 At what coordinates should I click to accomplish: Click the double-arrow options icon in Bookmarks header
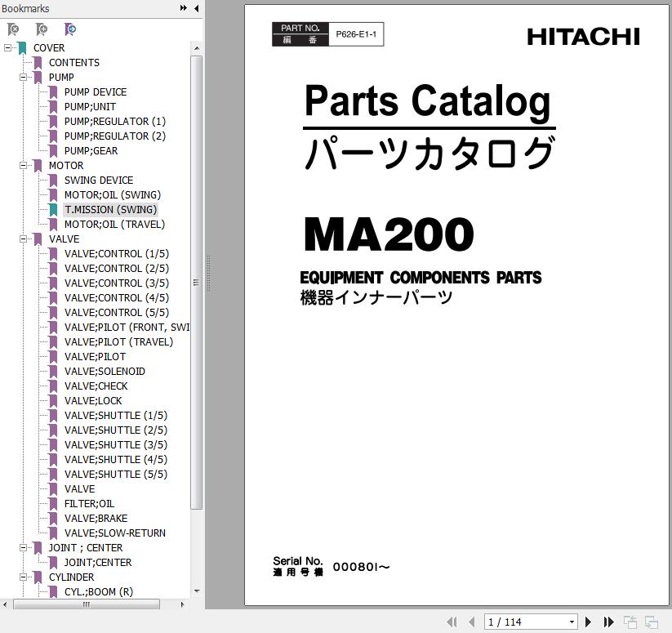184,8
